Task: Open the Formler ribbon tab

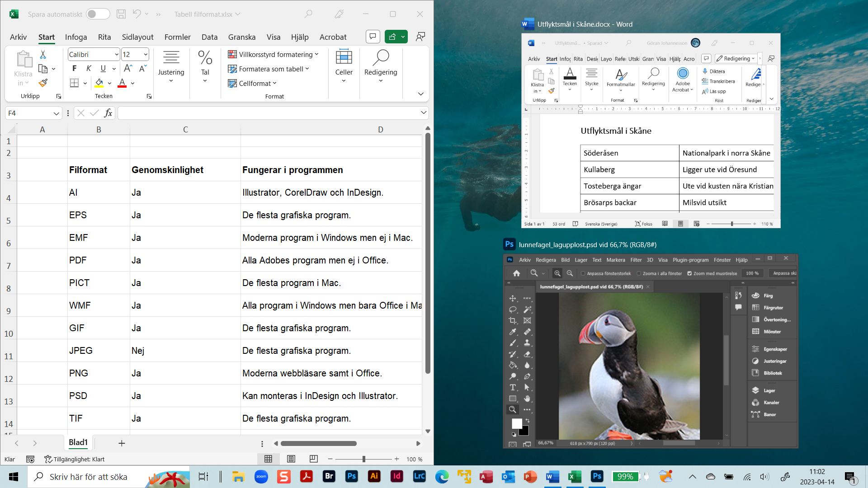Action: pyautogui.click(x=177, y=37)
